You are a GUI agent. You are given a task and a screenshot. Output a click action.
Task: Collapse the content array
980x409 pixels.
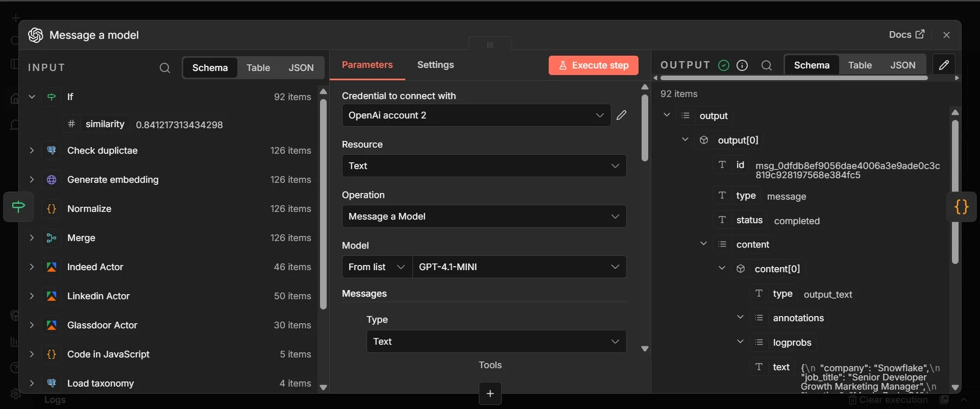[x=703, y=244]
